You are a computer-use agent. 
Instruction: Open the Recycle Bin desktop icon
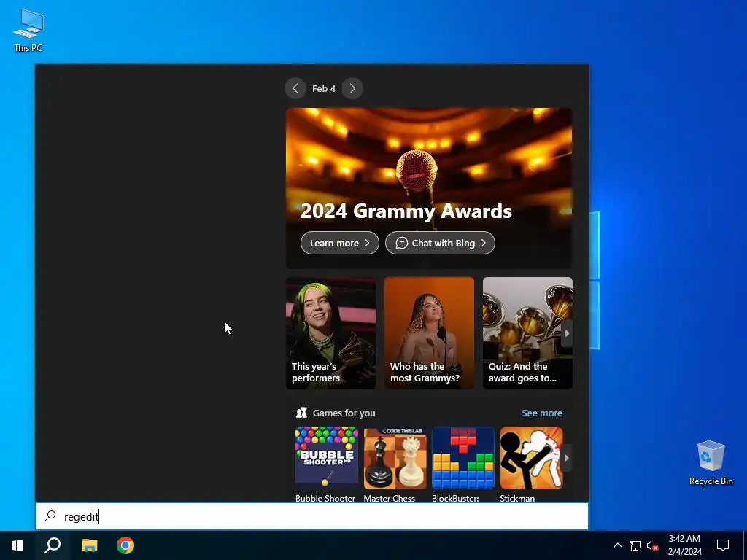click(711, 463)
